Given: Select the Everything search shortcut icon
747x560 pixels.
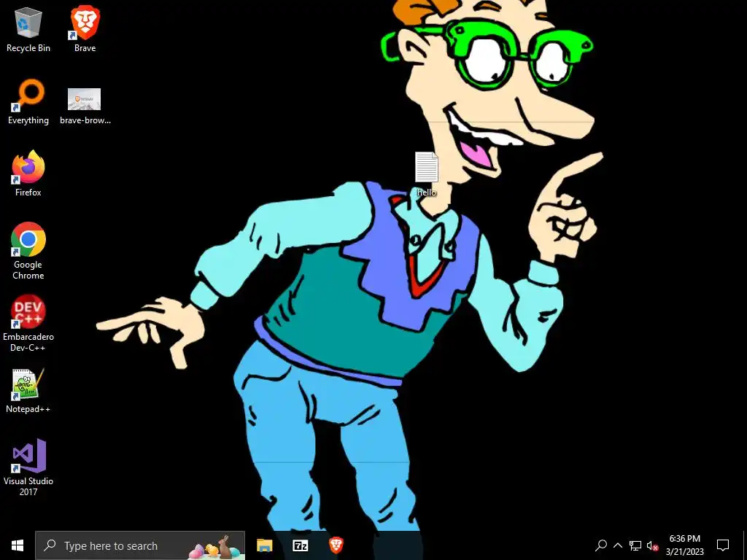Looking at the screenshot, I should pyautogui.click(x=28, y=102).
